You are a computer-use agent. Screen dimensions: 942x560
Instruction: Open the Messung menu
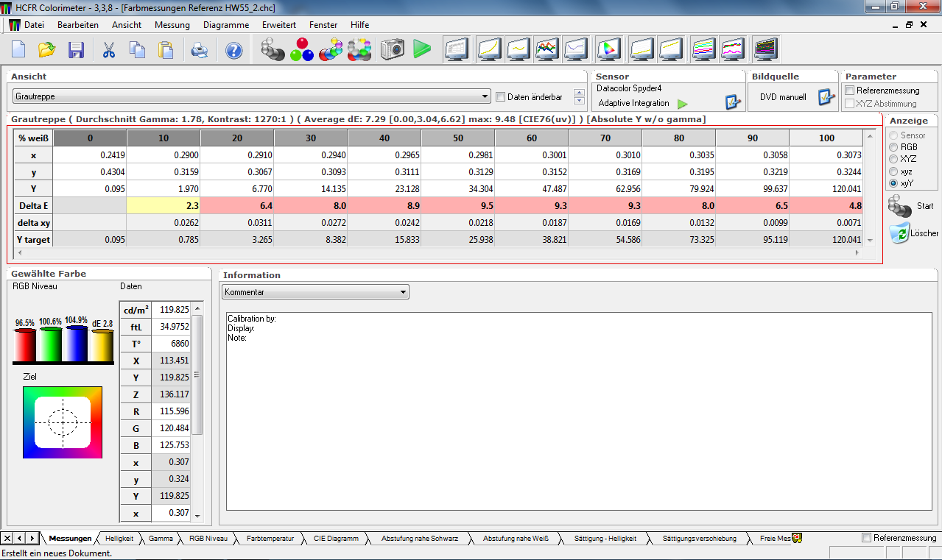coord(172,24)
